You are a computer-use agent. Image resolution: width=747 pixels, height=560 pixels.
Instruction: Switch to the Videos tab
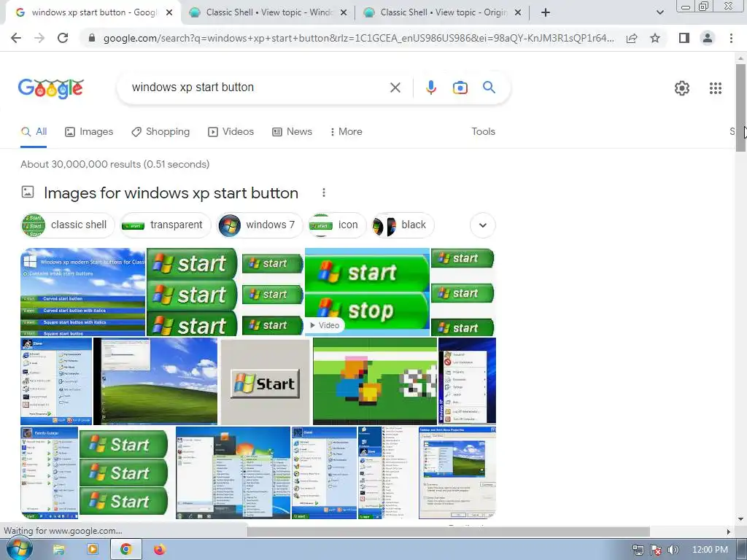point(231,132)
